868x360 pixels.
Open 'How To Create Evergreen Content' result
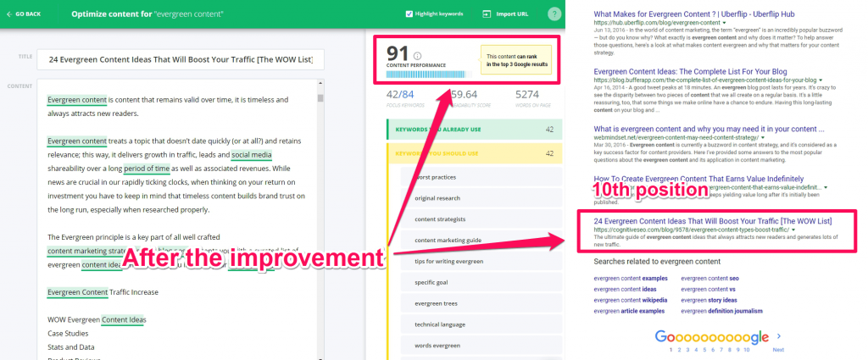coord(698,179)
